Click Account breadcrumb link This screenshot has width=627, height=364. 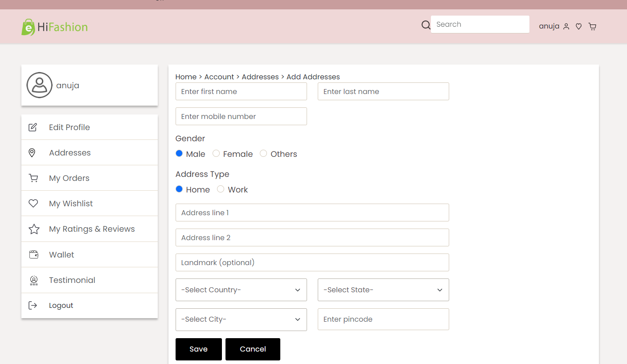[219, 77]
